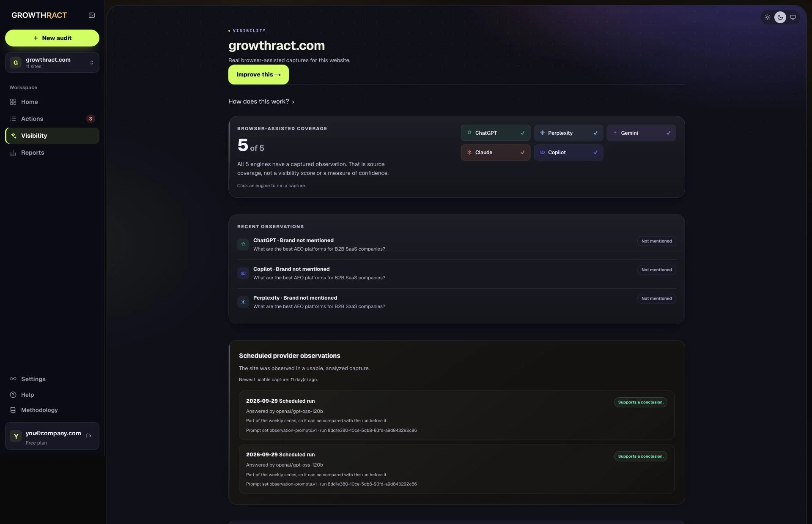Select the system theme monitor icon

[x=793, y=17]
